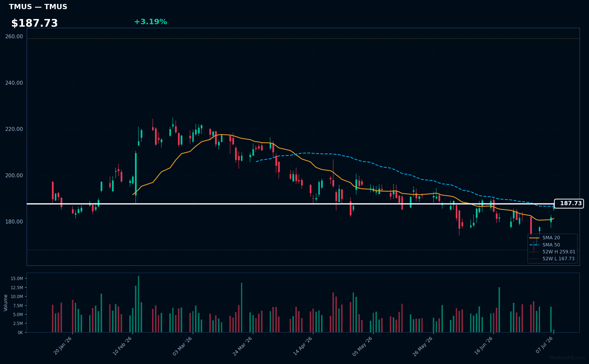Image resolution: width=589 pixels, height=364 pixels.
Task: Click the 12.5M volume axis label
Action: 17,288
